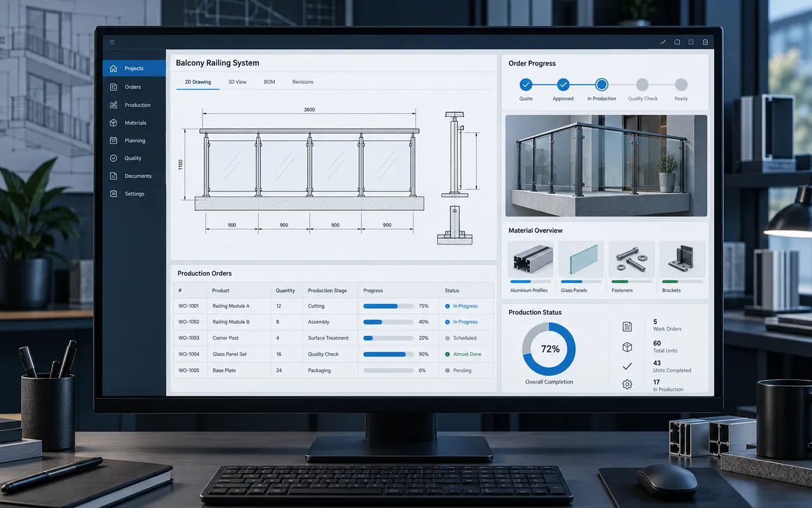Click the Quality checkmark icon in the sidebar
812x508 pixels.
point(113,158)
